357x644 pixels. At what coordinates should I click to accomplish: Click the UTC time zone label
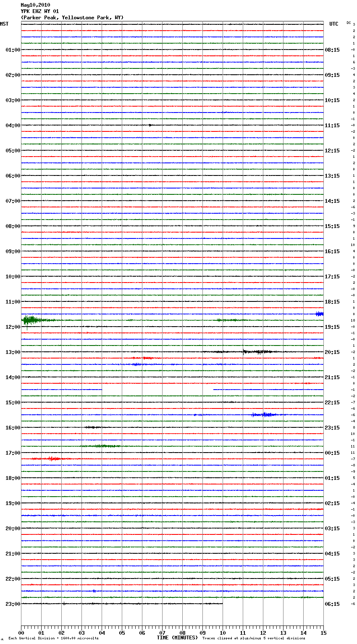(334, 24)
